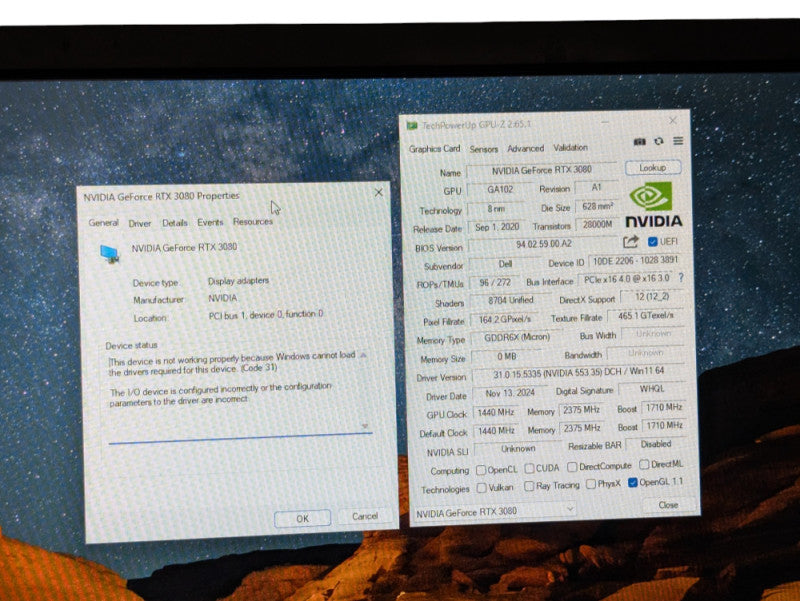Viewport: 800px width, 601px height.
Task: Click Bus Interface question mark icon
Action: [x=681, y=278]
